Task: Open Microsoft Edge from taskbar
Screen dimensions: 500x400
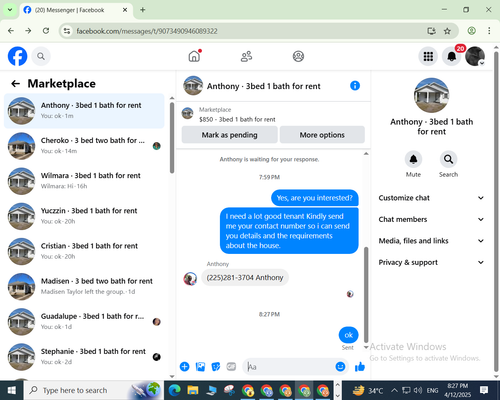Action: [174, 390]
